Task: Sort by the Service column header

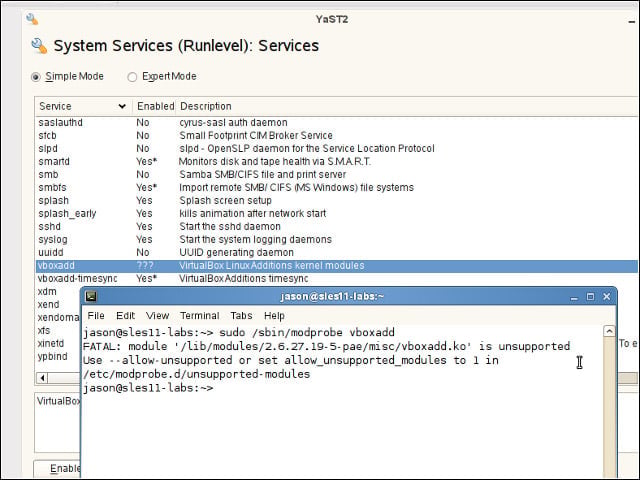Action: point(83,106)
